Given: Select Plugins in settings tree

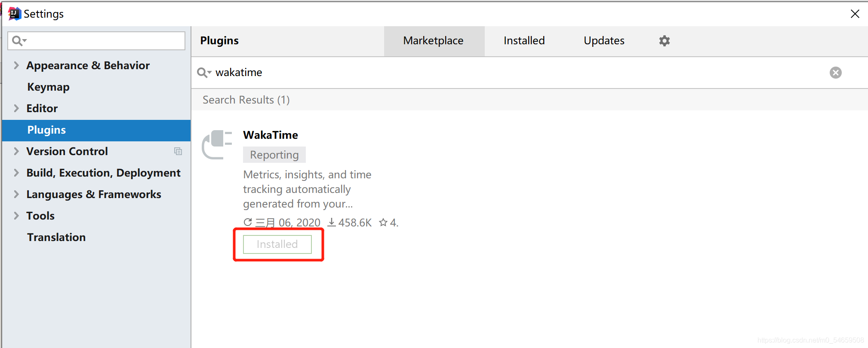Looking at the screenshot, I should tap(96, 130).
